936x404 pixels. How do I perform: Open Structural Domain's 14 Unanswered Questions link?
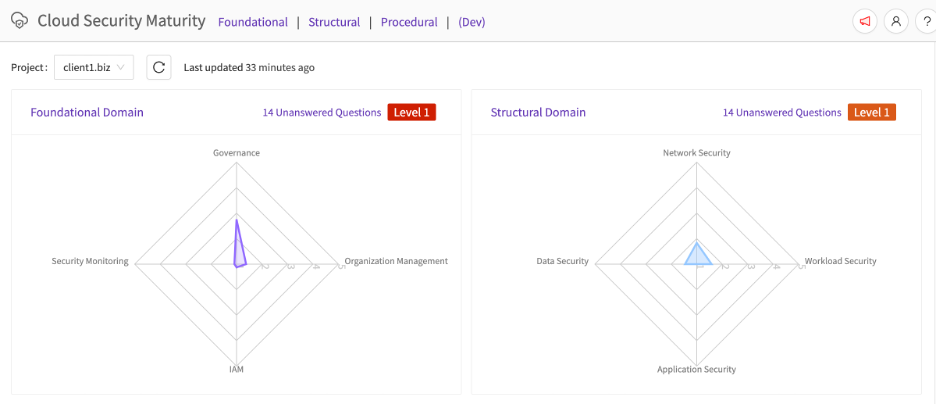[x=782, y=112]
